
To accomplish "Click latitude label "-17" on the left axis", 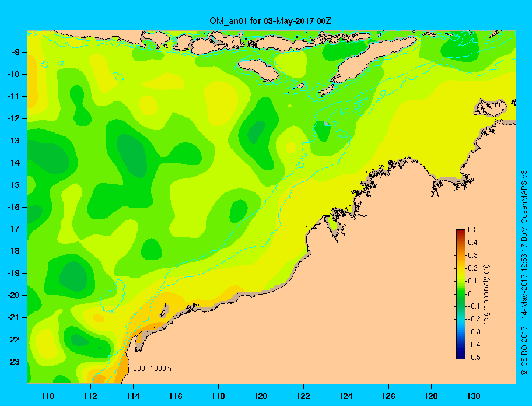I will [x=13, y=229].
